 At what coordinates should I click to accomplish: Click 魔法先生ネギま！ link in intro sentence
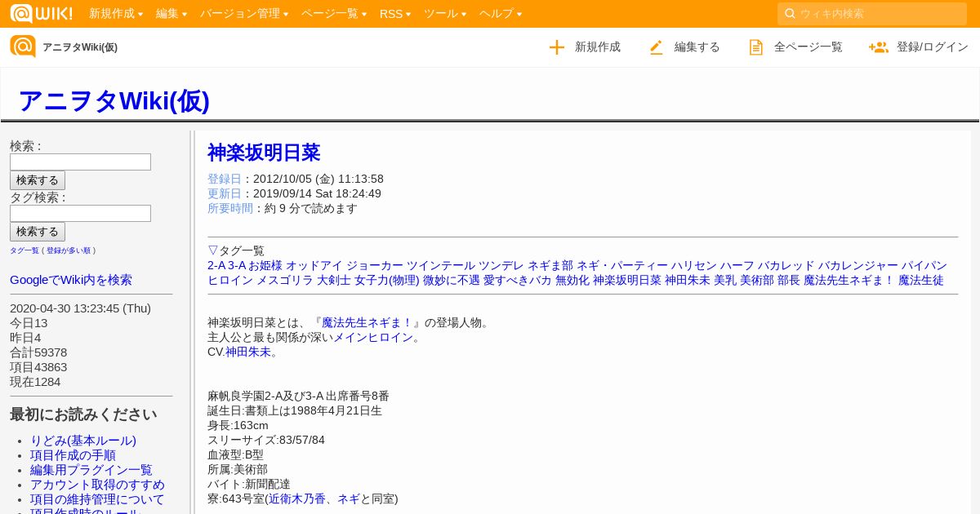click(367, 322)
